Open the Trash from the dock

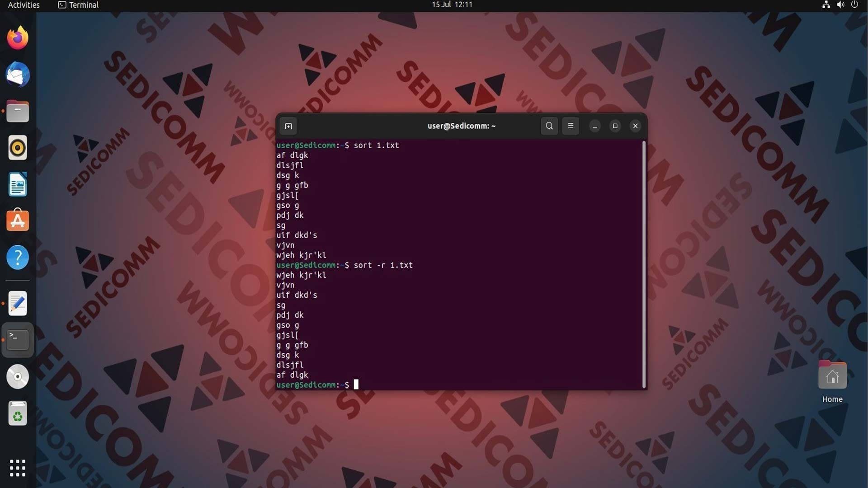coord(18,413)
